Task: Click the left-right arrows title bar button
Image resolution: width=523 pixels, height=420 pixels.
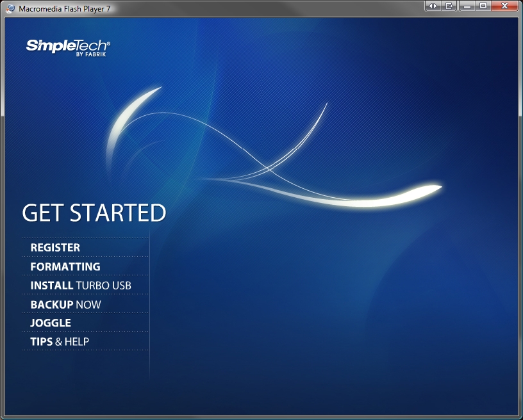Action: [x=433, y=6]
